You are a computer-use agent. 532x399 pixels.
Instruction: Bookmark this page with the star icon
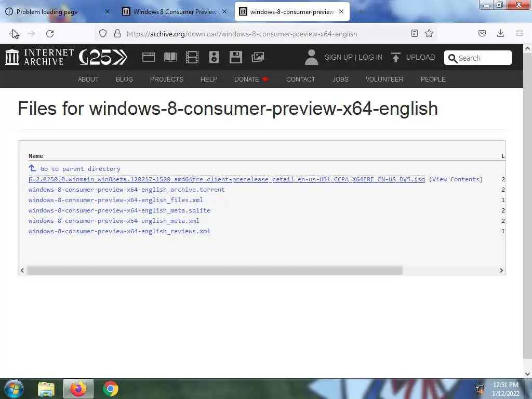pyautogui.click(x=429, y=33)
